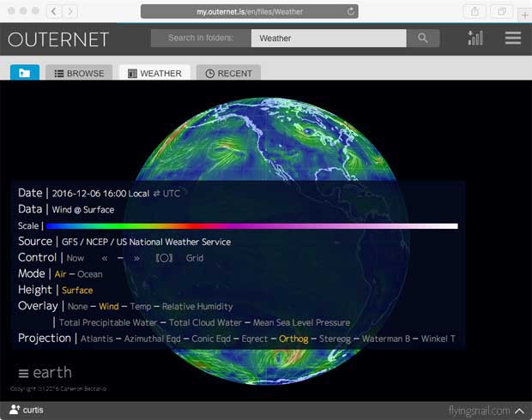Choose Stereog projection
This screenshot has width=532, height=420.
click(335, 339)
